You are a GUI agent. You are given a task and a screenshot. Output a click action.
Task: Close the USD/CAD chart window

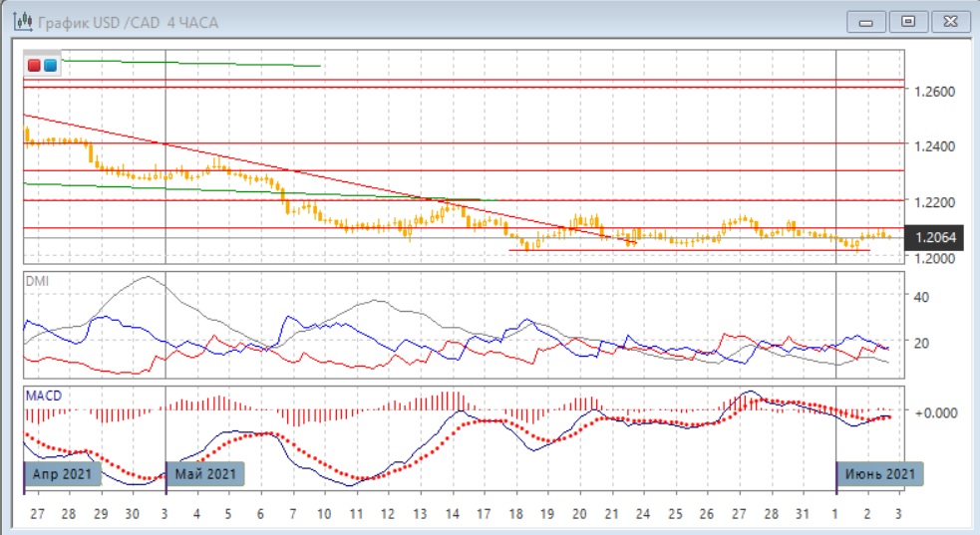point(949,21)
